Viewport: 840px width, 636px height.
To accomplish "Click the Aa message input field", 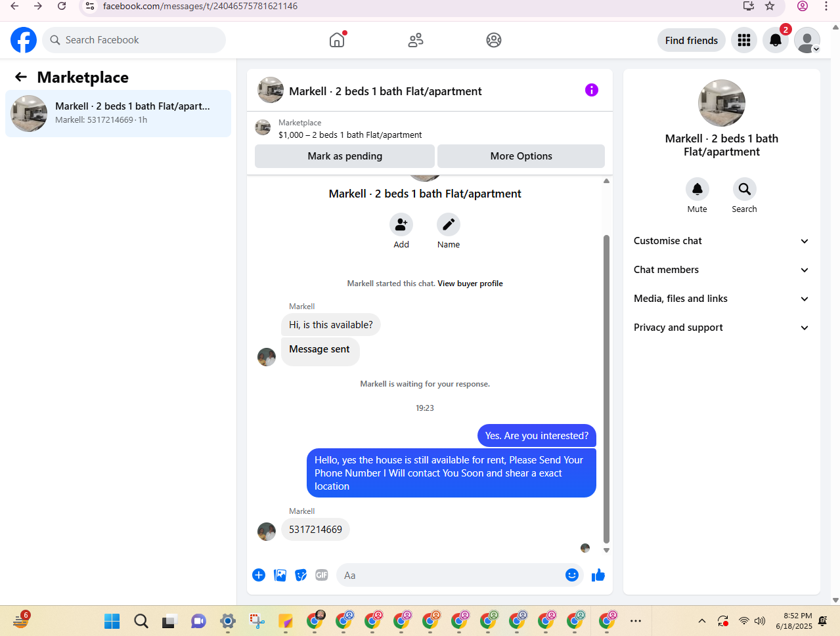I will point(450,575).
